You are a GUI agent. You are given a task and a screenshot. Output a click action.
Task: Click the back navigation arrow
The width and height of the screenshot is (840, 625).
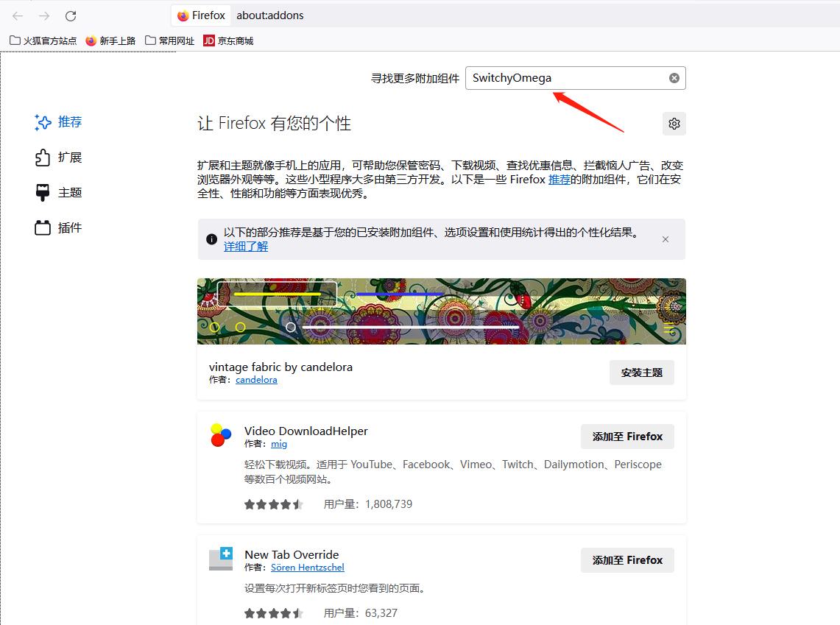pos(16,15)
